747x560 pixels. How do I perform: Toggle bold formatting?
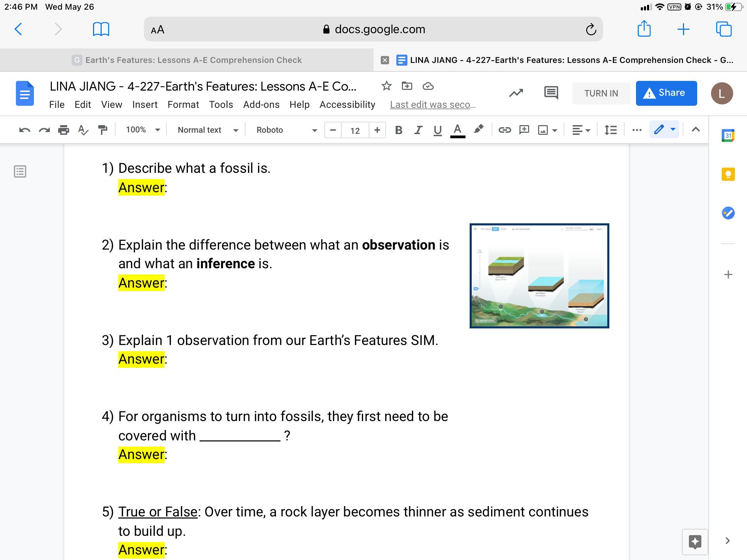click(x=398, y=130)
